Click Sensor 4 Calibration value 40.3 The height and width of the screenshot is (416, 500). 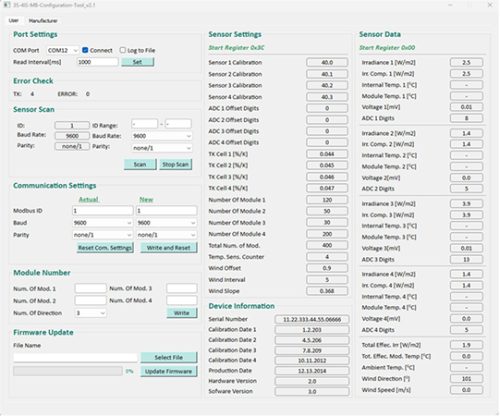pyautogui.click(x=327, y=97)
